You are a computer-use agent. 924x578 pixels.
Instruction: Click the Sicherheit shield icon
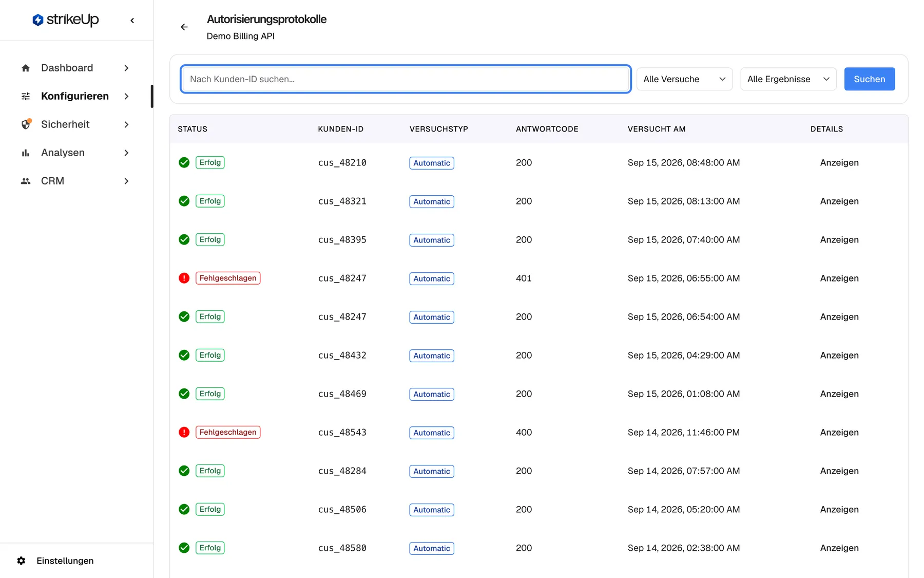(26, 124)
